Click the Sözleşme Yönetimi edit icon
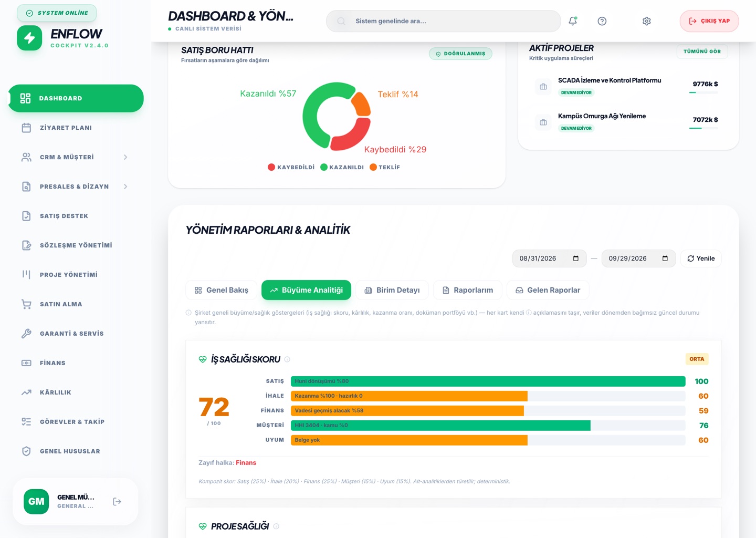 (26, 245)
